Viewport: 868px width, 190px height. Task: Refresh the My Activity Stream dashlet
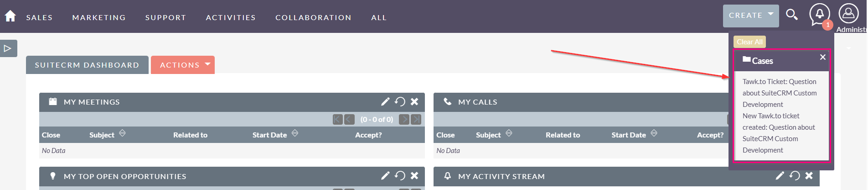click(x=795, y=175)
